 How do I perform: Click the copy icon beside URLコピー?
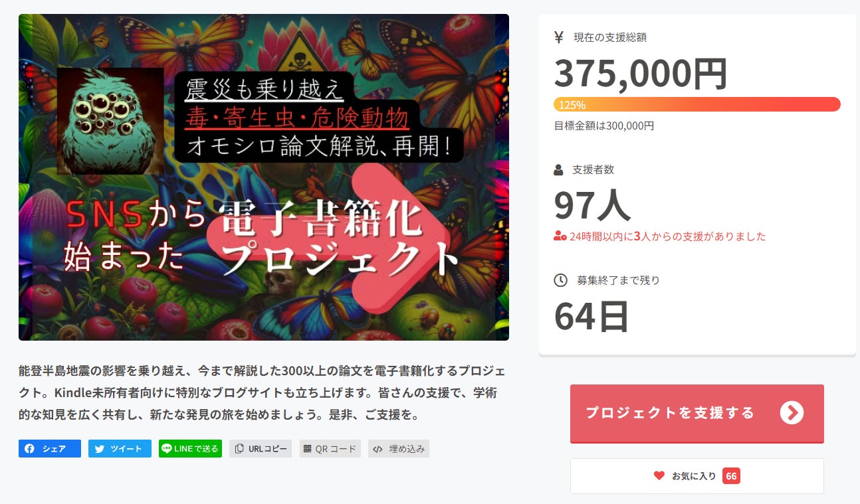(240, 449)
